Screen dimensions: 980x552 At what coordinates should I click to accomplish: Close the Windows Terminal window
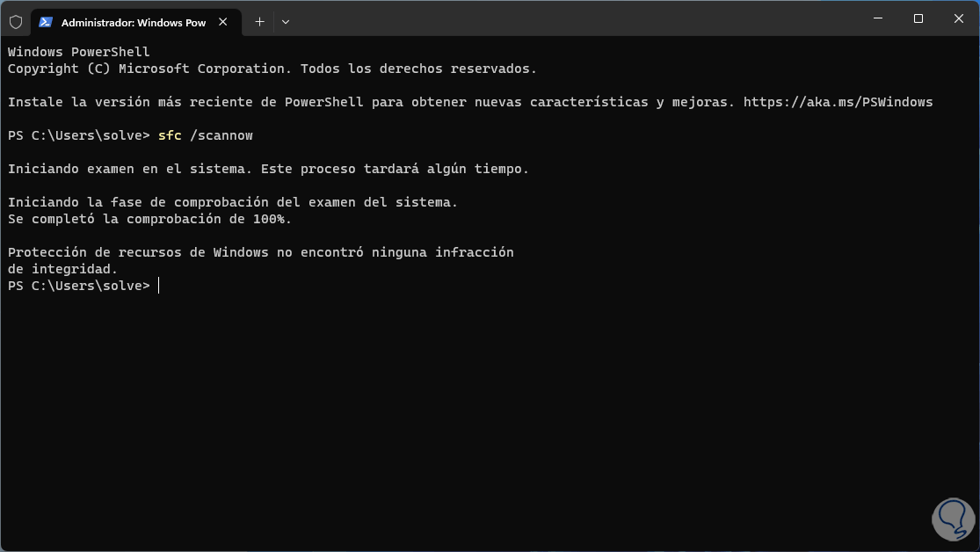pyautogui.click(x=959, y=18)
